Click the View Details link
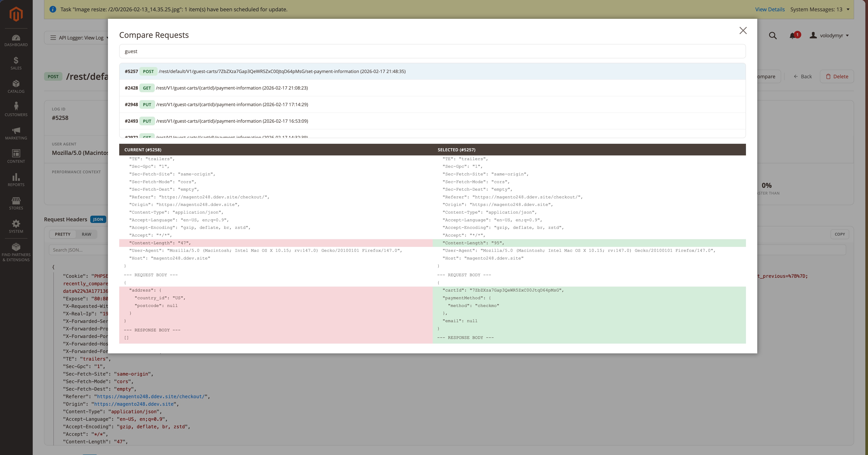Screen dimensions: 868x455 pyautogui.click(x=770, y=9)
